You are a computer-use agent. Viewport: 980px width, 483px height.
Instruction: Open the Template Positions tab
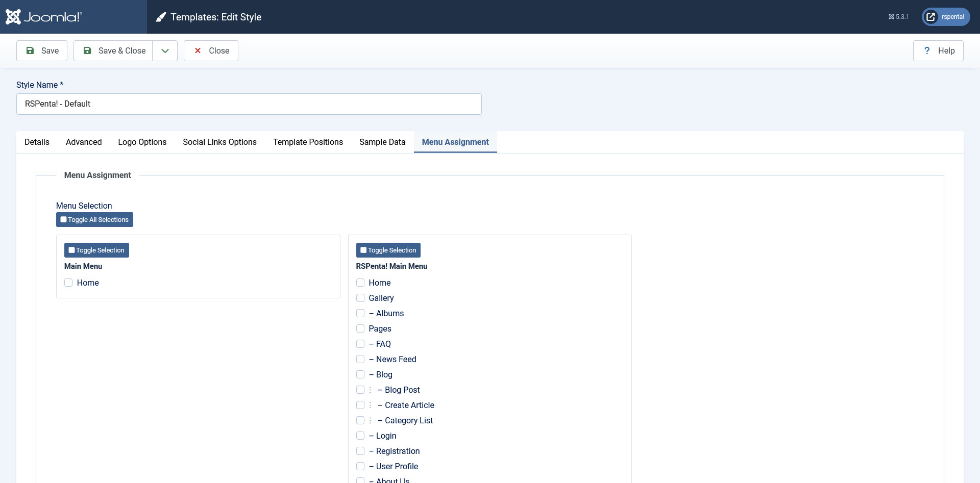[308, 142]
